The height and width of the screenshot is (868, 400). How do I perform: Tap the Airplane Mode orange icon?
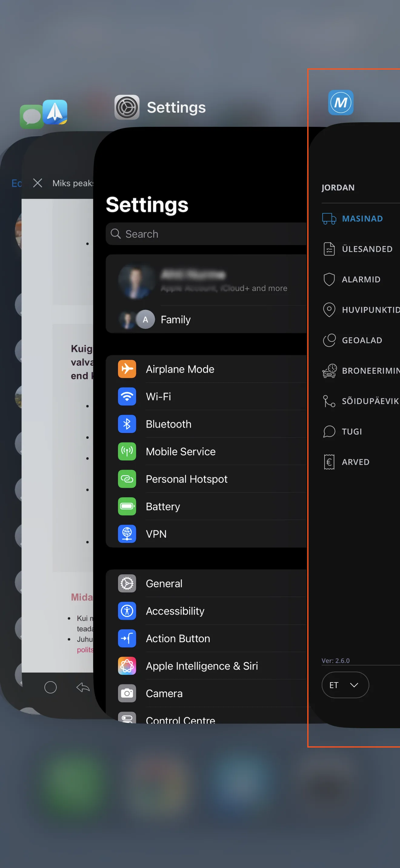pos(127,369)
